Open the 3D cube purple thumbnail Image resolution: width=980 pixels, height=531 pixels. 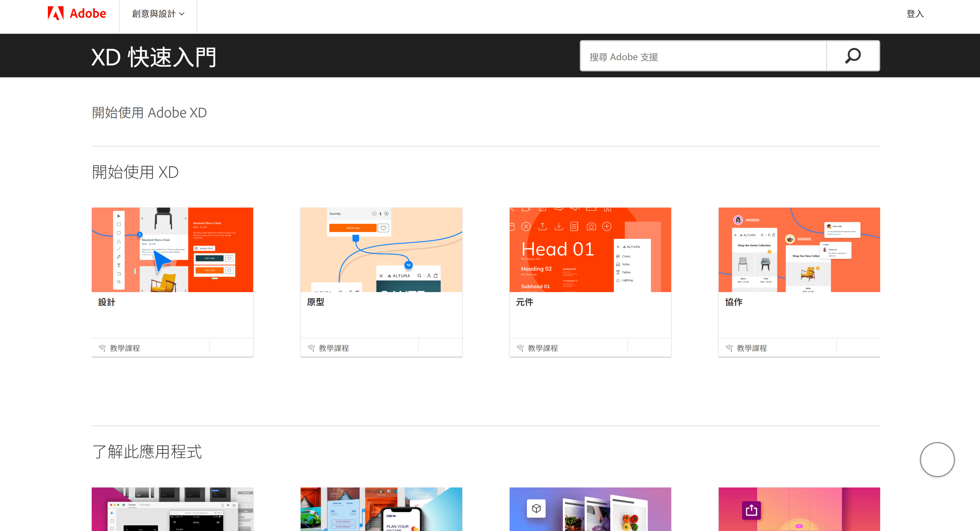click(x=590, y=509)
